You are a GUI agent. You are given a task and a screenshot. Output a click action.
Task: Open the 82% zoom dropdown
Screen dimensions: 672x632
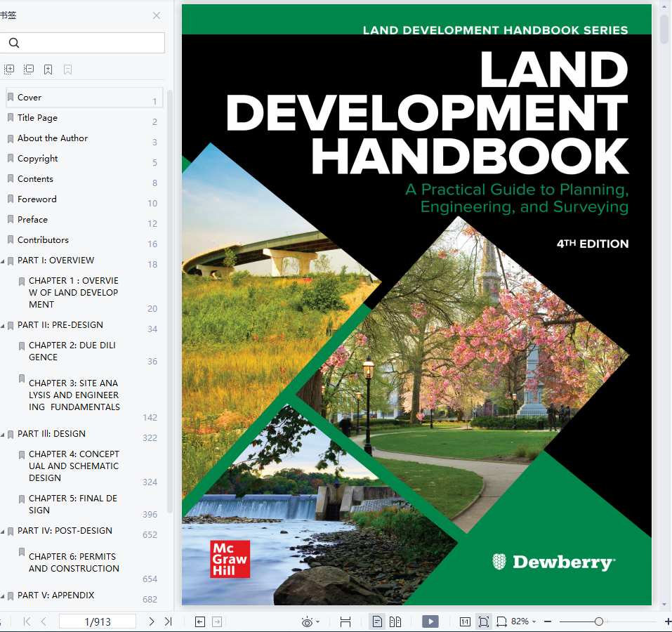[x=524, y=621]
